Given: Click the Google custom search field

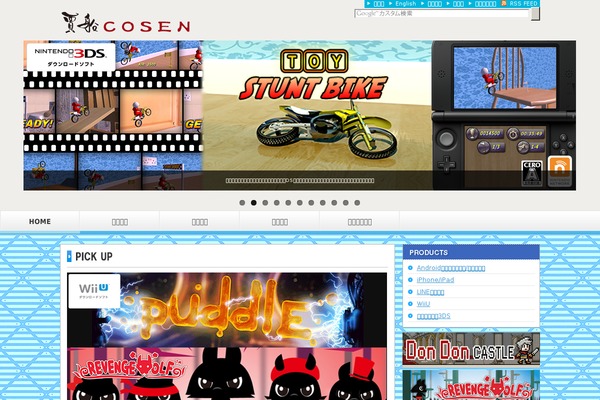Looking at the screenshot, I should click(442, 13).
